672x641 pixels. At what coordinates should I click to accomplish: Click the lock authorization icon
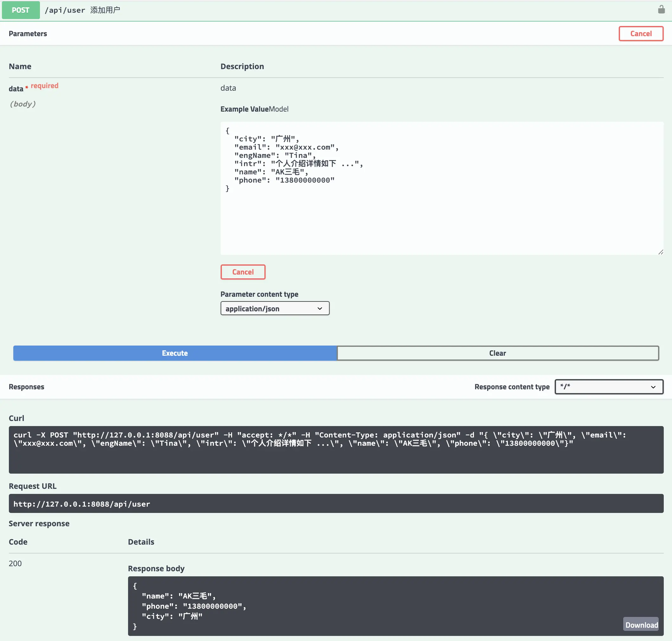pos(661,10)
